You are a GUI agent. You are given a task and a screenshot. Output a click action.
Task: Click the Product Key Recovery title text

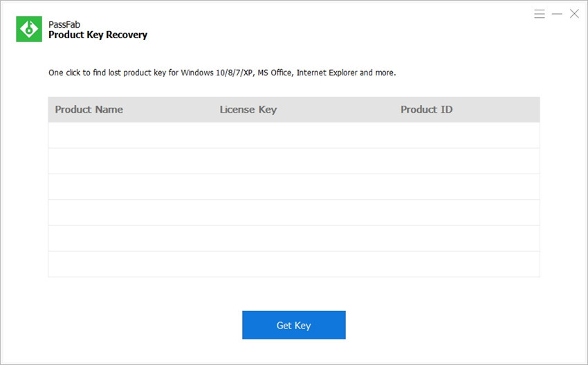click(x=98, y=35)
